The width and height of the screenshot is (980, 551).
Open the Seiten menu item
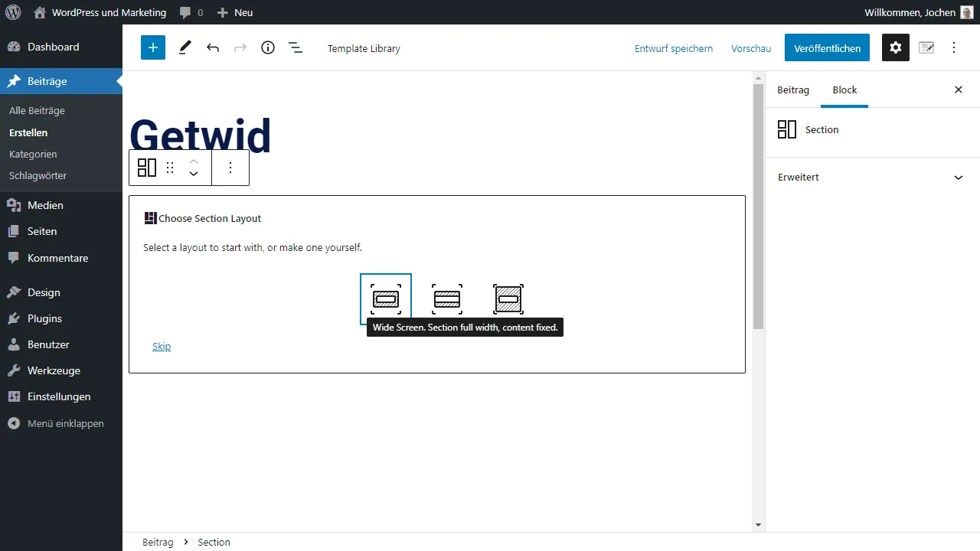coord(61,231)
